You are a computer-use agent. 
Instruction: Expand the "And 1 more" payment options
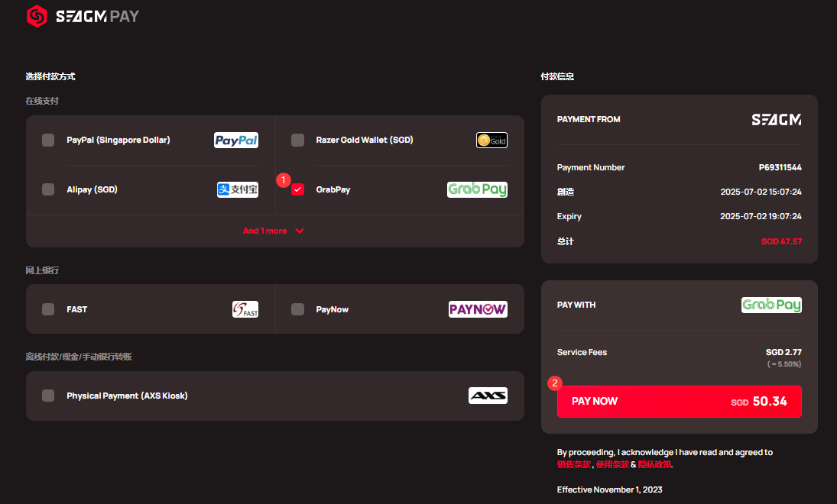[x=274, y=231]
